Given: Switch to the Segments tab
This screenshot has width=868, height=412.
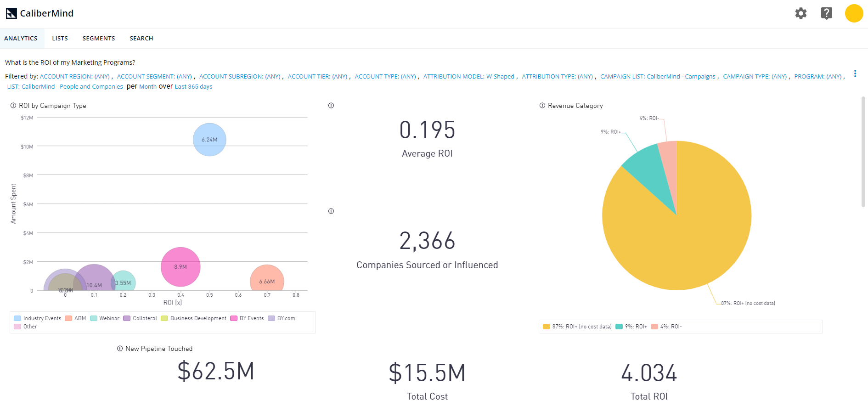Looking at the screenshot, I should coord(99,39).
